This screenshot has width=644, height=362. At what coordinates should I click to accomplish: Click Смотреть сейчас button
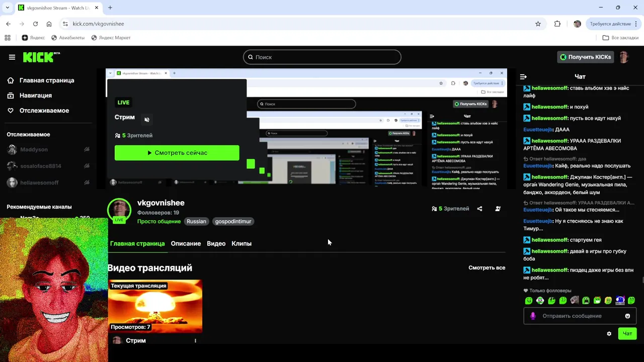[x=177, y=153]
